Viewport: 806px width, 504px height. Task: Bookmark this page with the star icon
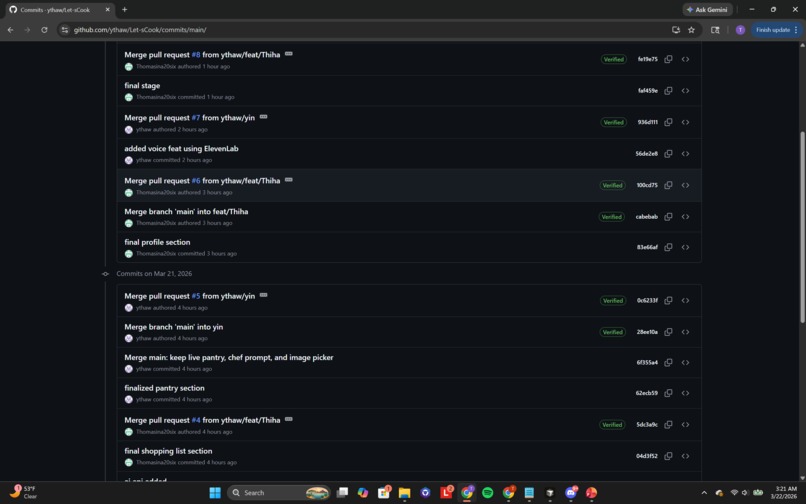(x=691, y=30)
